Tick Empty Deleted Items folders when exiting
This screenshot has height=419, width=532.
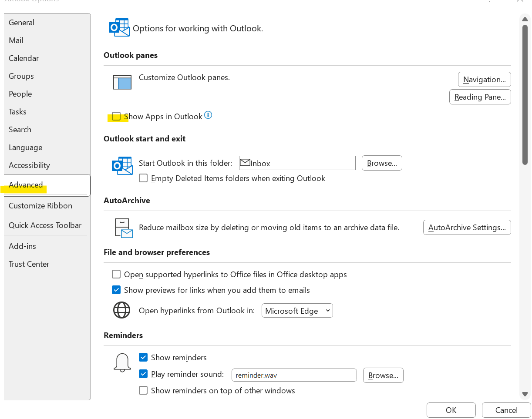(143, 178)
